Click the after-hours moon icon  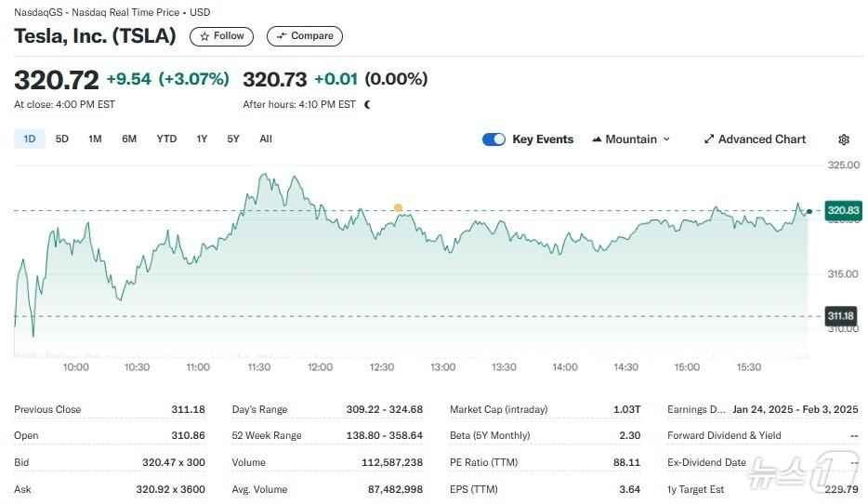368,105
